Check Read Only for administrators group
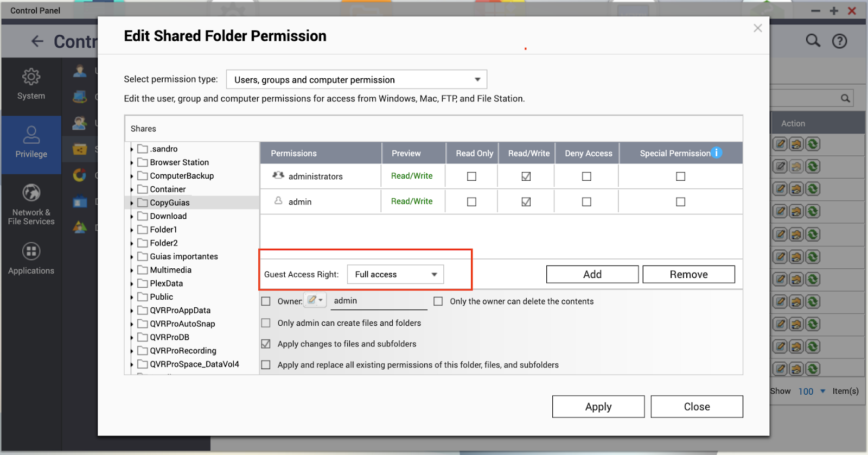The width and height of the screenshot is (868, 455). 471,176
